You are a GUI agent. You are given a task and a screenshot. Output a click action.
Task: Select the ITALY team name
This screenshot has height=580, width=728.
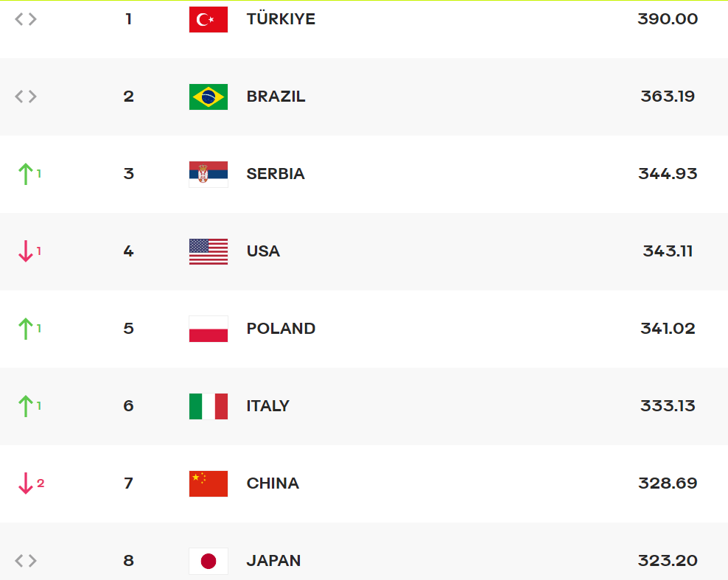267,406
